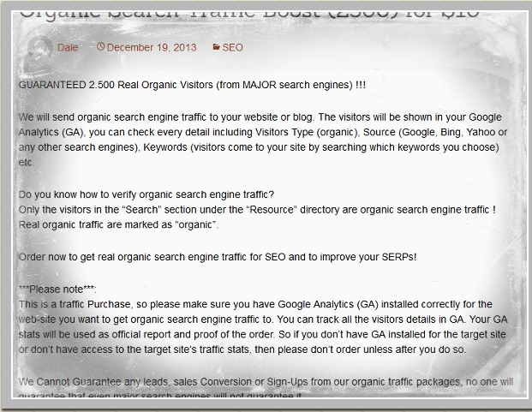
Task: Click the folder icon beside SEO
Action: [216, 47]
